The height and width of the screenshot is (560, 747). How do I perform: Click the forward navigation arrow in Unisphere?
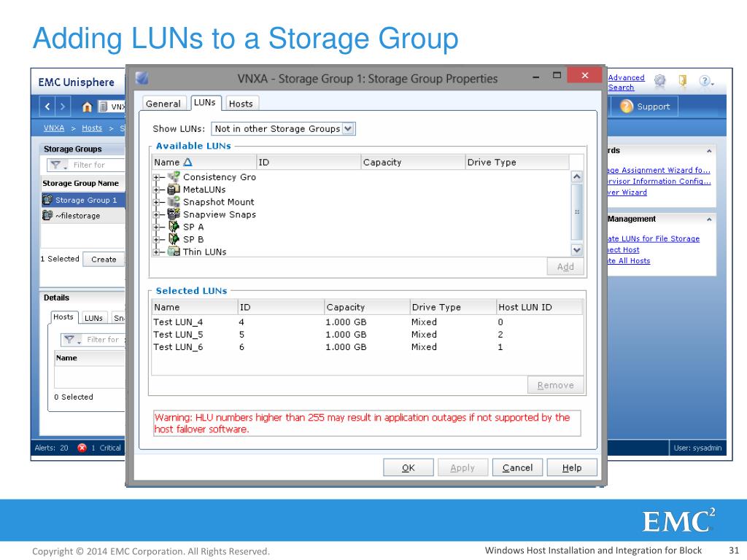click(x=63, y=106)
